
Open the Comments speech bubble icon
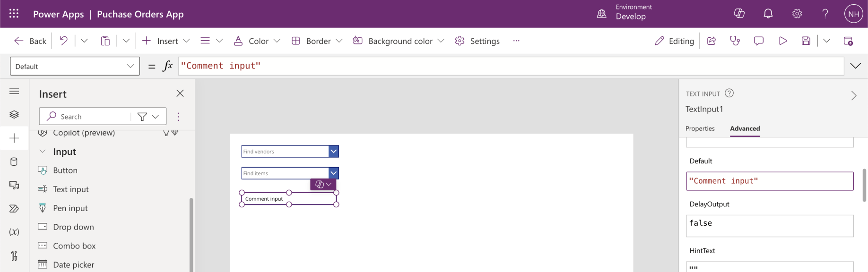[759, 41]
